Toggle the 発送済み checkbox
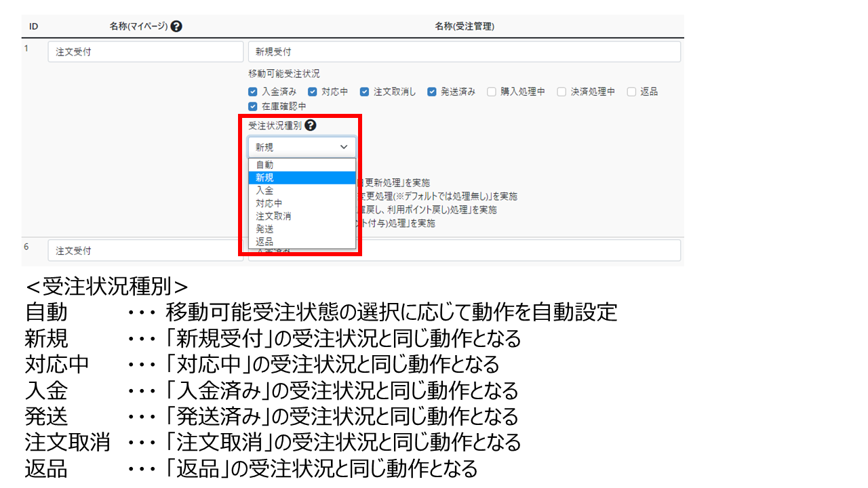 click(431, 91)
